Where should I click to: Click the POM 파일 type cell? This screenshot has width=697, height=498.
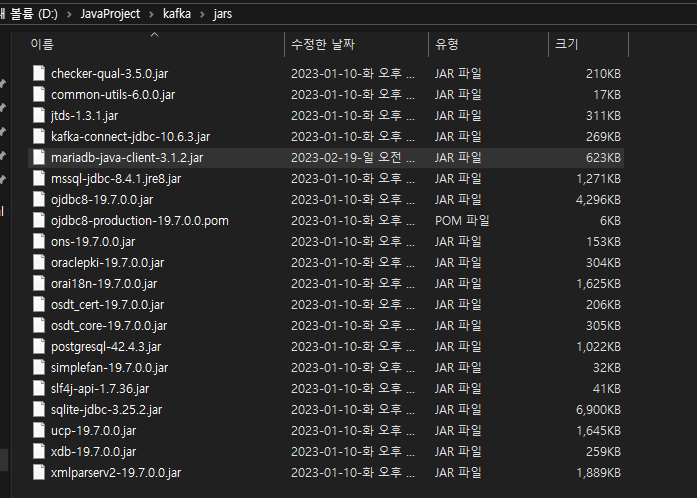(x=462, y=221)
